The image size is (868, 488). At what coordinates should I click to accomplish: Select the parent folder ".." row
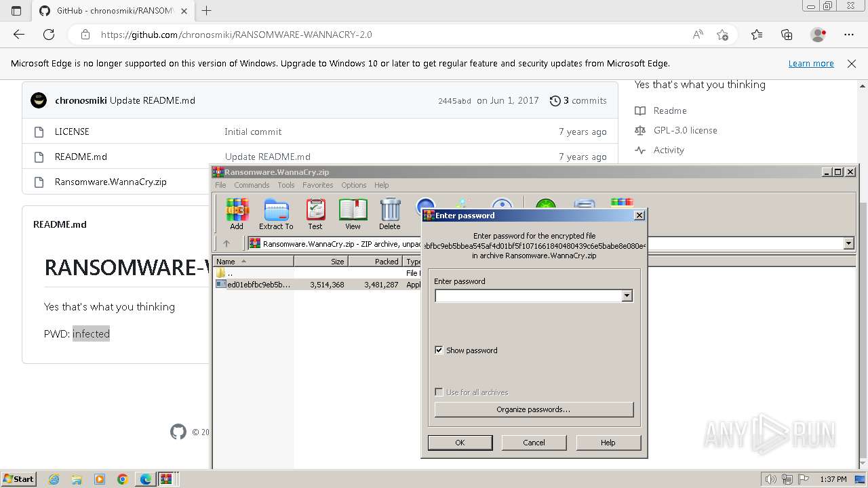317,273
